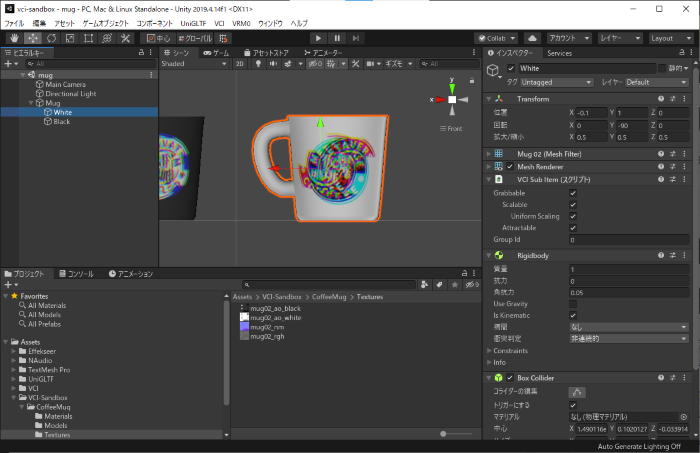This screenshot has width=700, height=453.
Task: Toggle Mesh Renderer enabled checkbox
Action: [x=510, y=166]
